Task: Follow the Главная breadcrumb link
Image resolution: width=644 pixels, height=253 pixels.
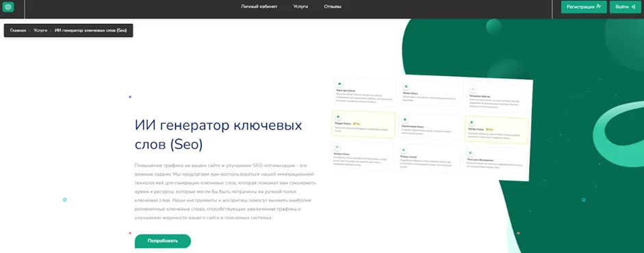Action: tap(18, 30)
